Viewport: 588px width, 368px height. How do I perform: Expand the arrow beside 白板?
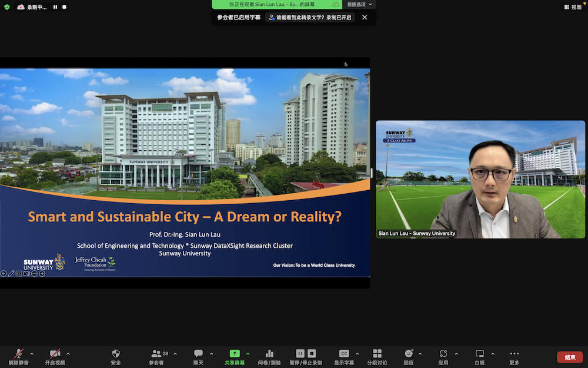493,354
